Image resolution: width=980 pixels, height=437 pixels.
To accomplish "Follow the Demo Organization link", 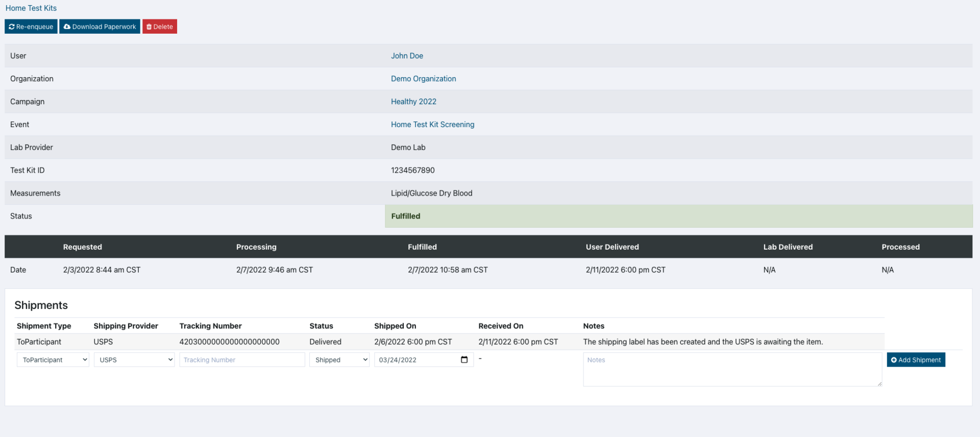I will click(423, 79).
